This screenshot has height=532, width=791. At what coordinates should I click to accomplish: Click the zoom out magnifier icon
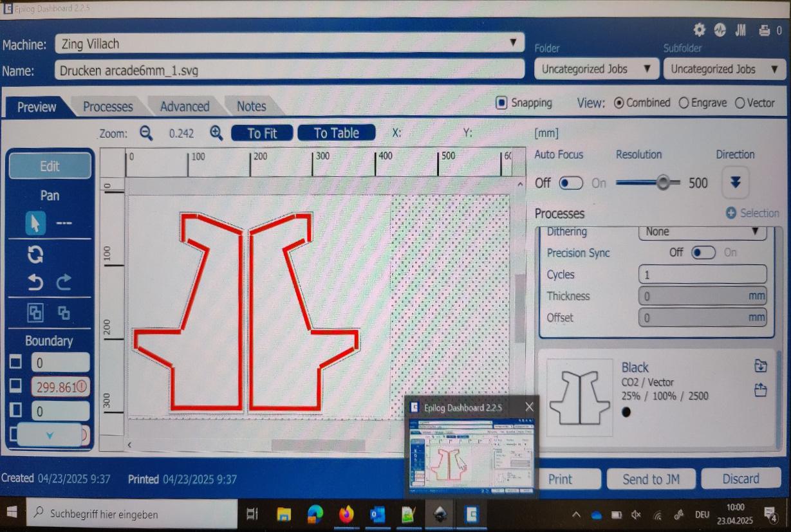pyautogui.click(x=146, y=133)
